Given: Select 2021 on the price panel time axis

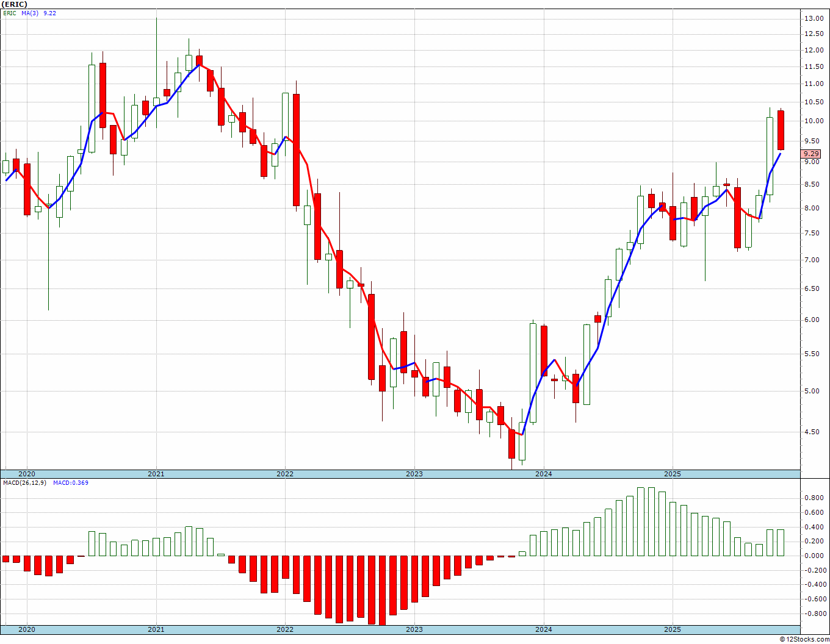Looking at the screenshot, I should pyautogui.click(x=156, y=474).
